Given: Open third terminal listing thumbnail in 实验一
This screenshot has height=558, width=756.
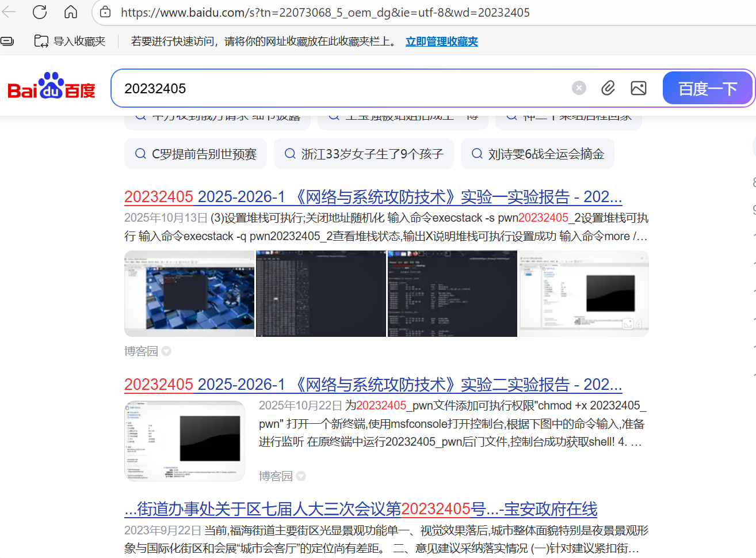Looking at the screenshot, I should click(453, 294).
